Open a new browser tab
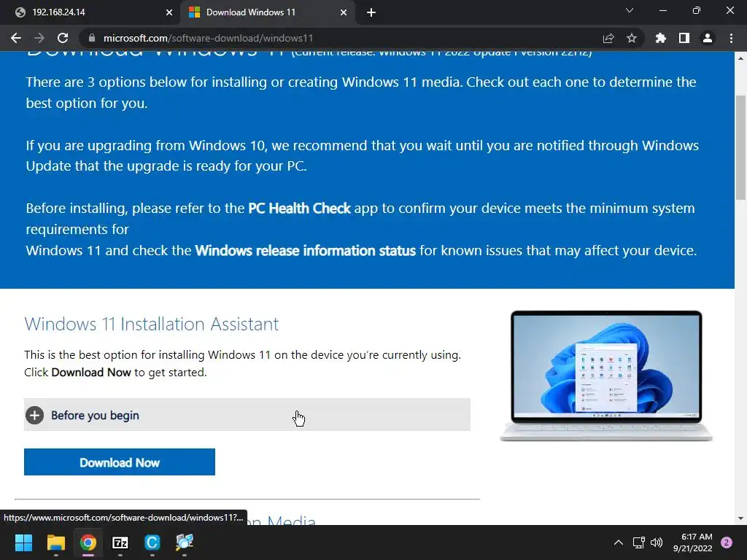Image resolution: width=747 pixels, height=560 pixels. (x=371, y=12)
